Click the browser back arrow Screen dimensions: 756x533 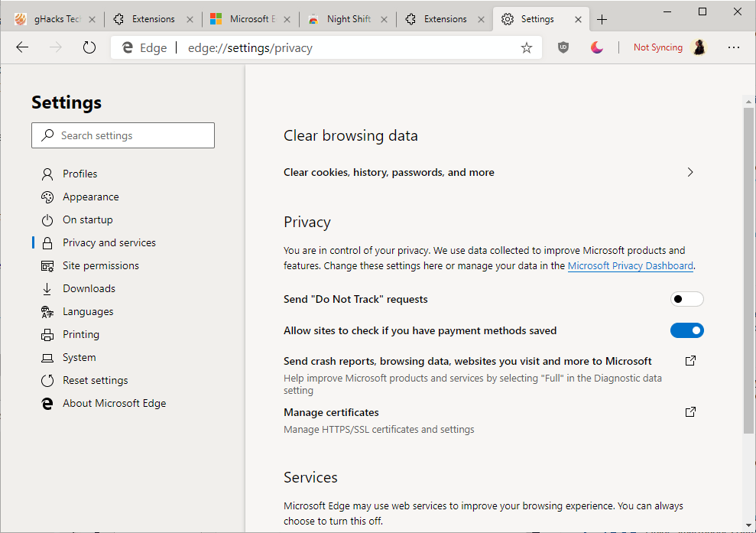[22, 47]
